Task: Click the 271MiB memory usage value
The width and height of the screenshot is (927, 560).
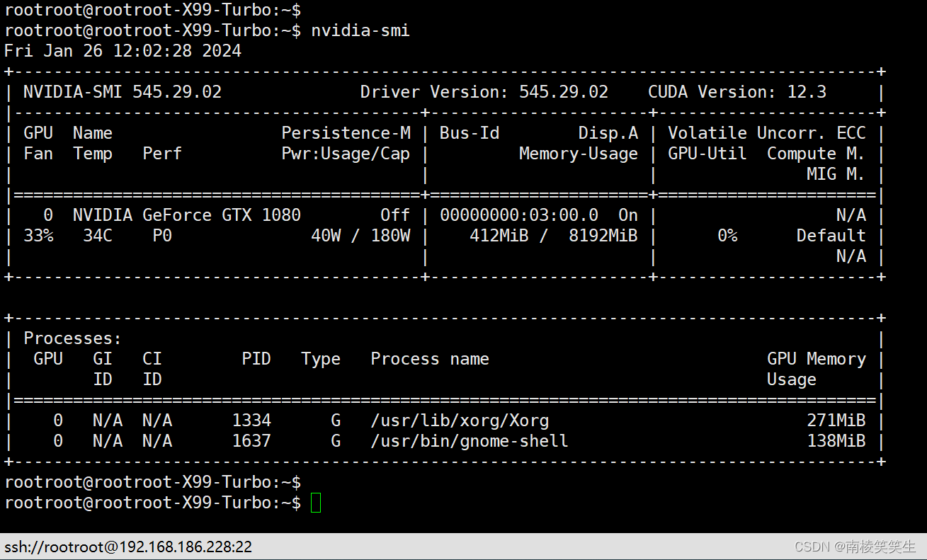Action: coord(836,421)
